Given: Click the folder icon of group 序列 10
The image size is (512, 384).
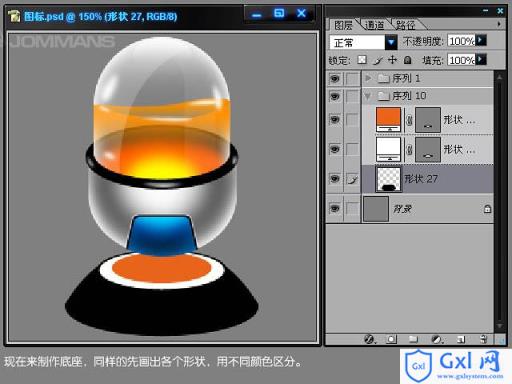Looking at the screenshot, I should (x=383, y=96).
